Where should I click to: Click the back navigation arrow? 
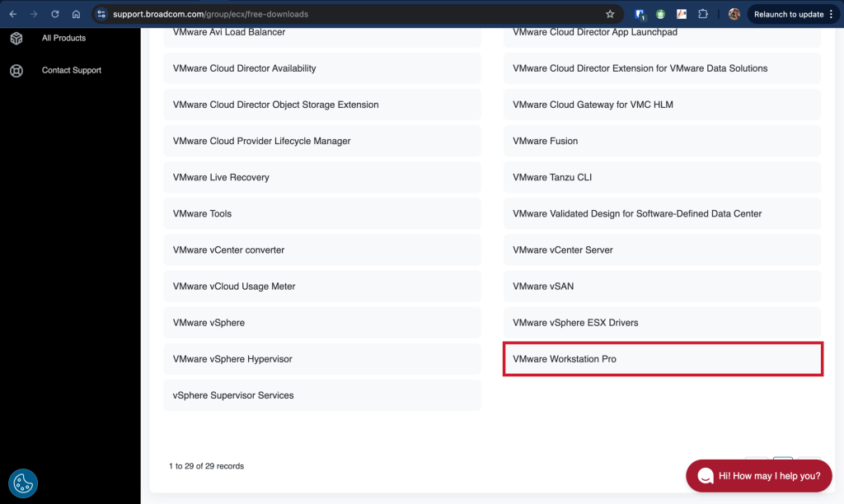pyautogui.click(x=12, y=13)
